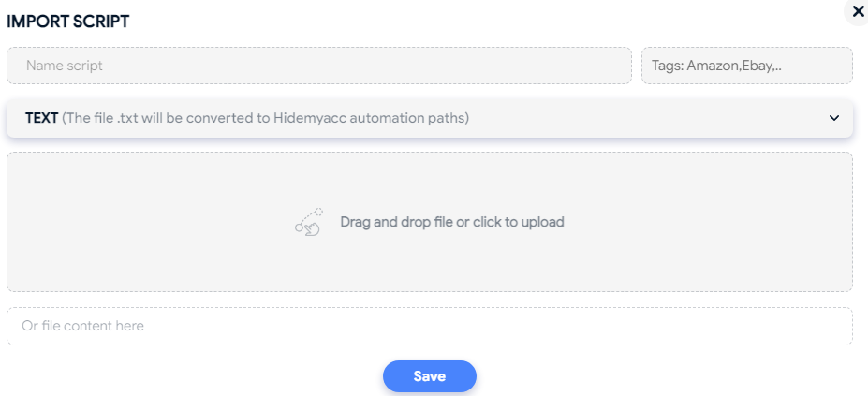Focus the Name script field
This screenshot has height=396, width=868.
319,66
